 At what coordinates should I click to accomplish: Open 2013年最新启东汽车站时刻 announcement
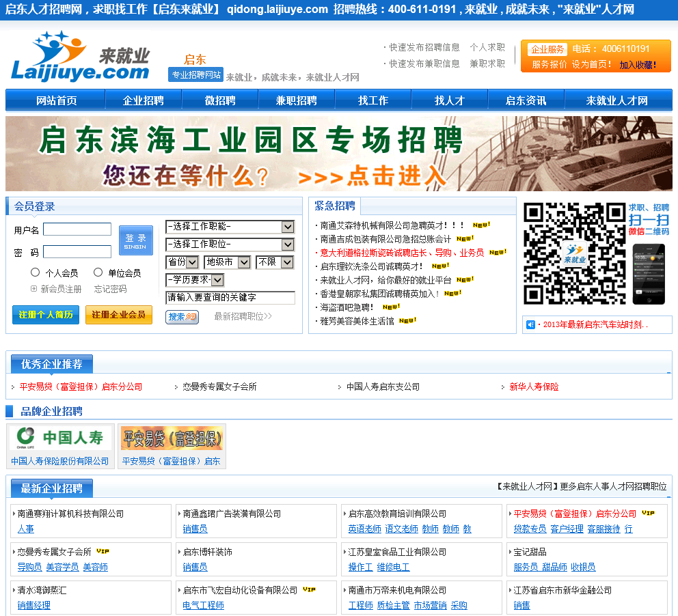point(595,324)
